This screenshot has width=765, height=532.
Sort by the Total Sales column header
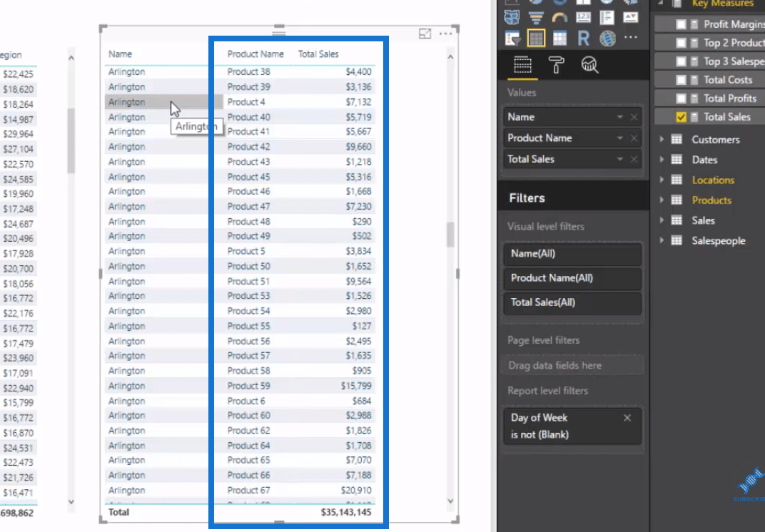click(318, 54)
